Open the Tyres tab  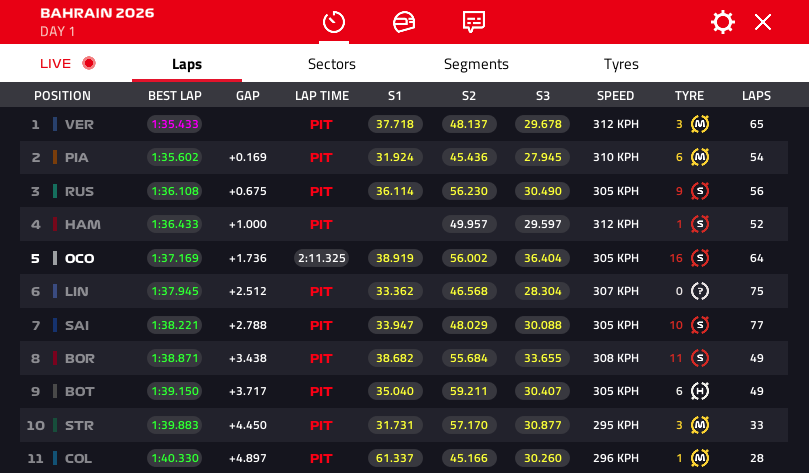pos(621,64)
